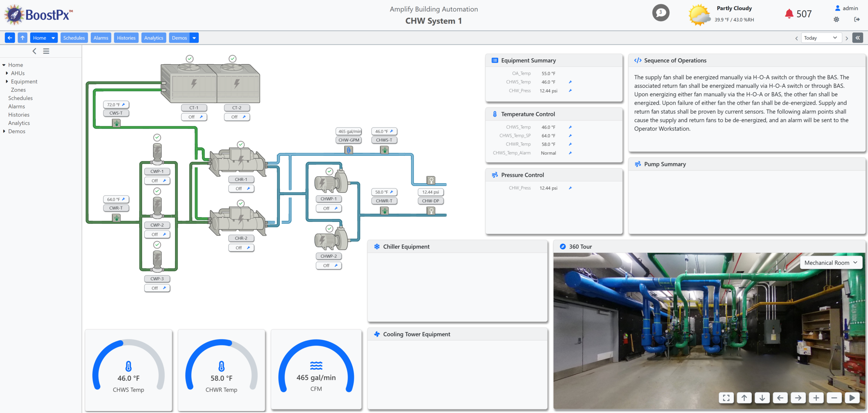Expand the AHUs tree node
The image size is (868, 413).
coord(7,73)
